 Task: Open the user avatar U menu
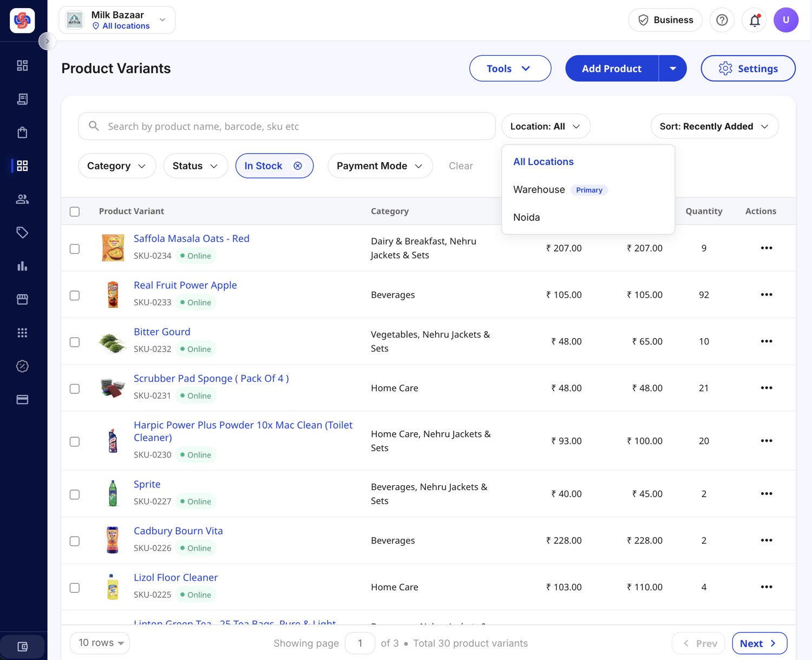click(786, 20)
